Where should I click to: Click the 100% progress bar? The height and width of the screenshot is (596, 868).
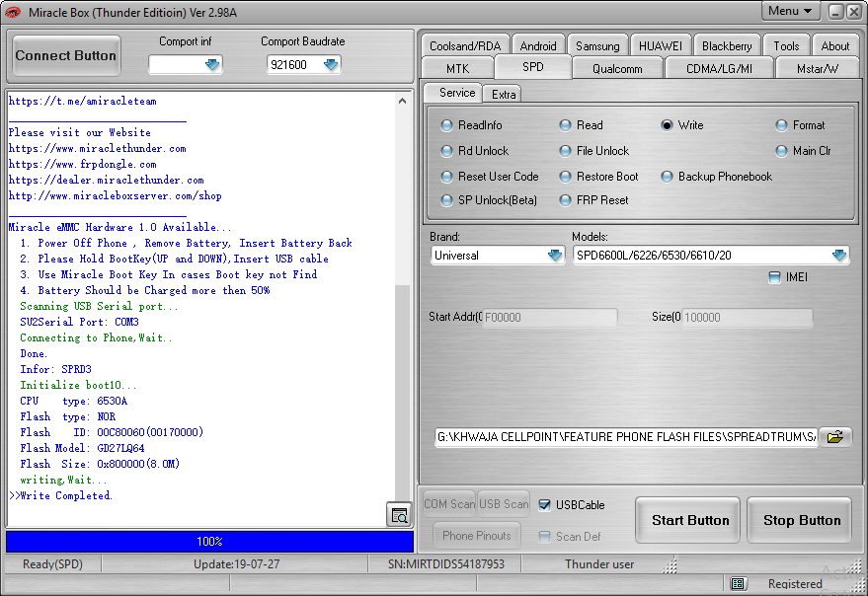pos(209,541)
